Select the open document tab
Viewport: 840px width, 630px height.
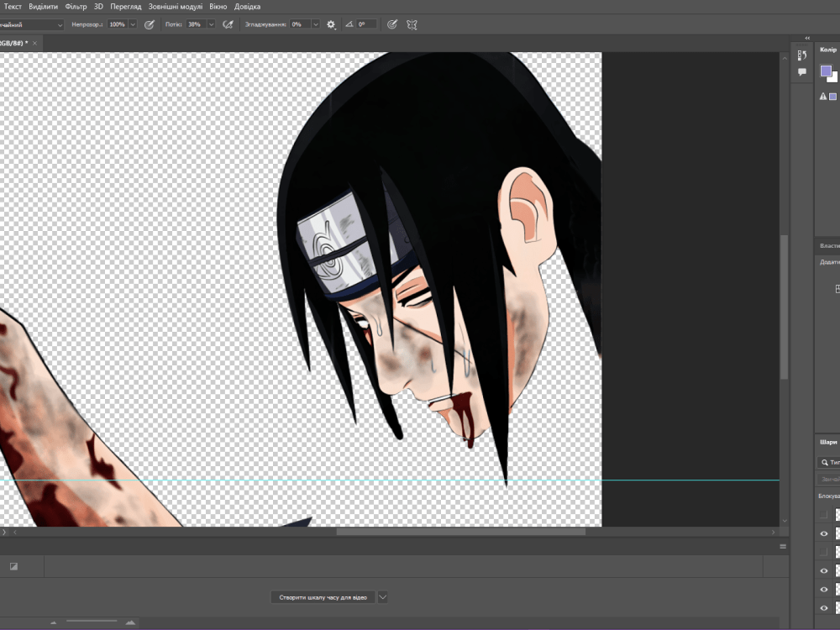[16, 43]
